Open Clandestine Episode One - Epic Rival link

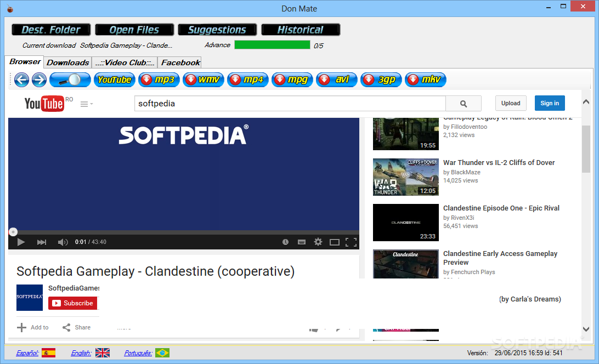point(501,208)
